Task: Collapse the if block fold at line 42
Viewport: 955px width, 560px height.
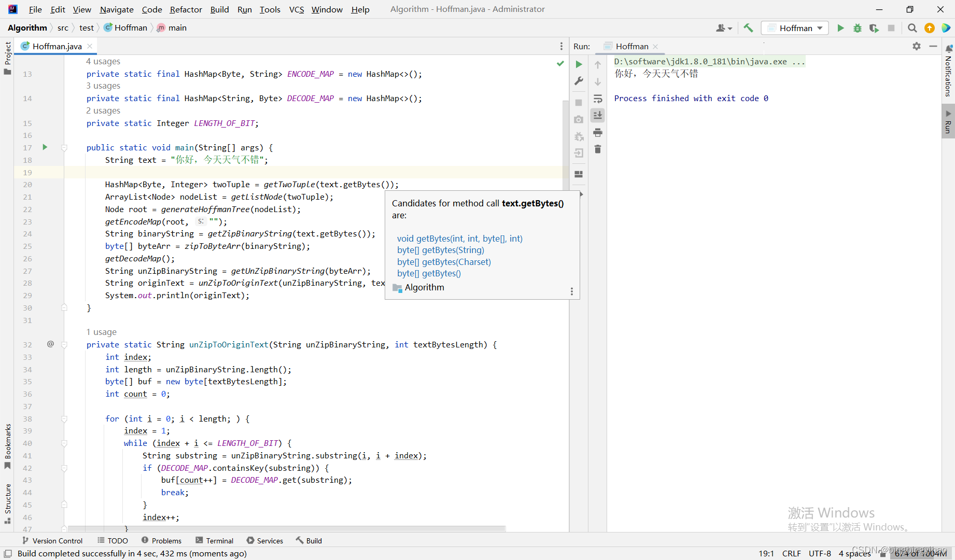Action: (x=64, y=468)
